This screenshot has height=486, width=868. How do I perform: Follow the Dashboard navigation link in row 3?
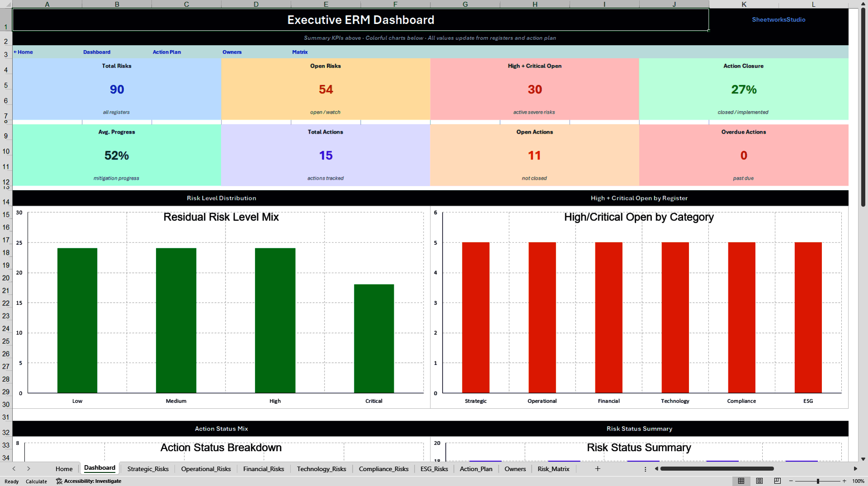point(97,52)
